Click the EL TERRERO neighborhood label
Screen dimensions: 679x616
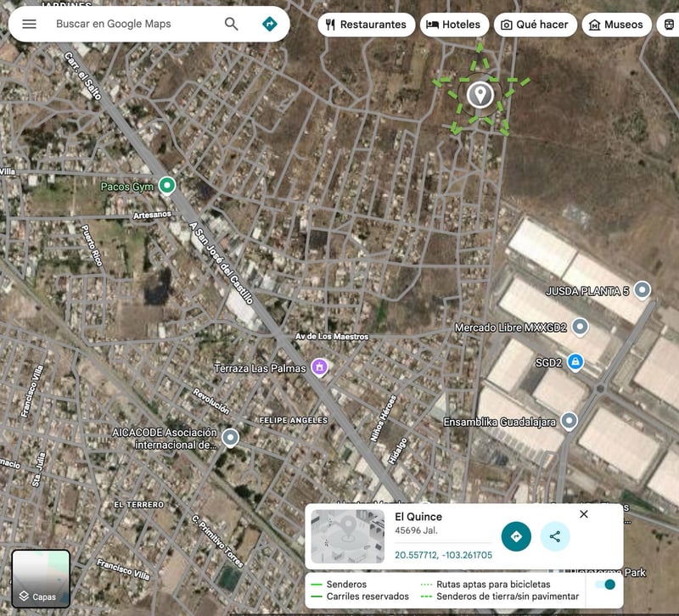[x=138, y=504]
